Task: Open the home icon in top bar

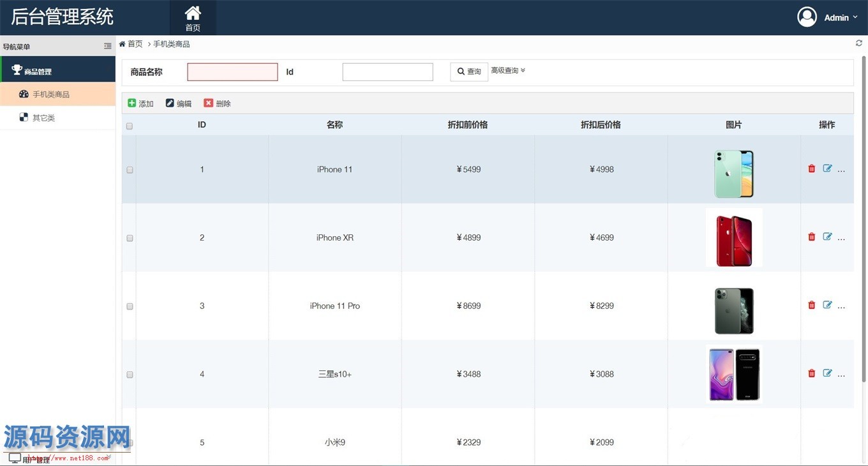Action: [193, 18]
